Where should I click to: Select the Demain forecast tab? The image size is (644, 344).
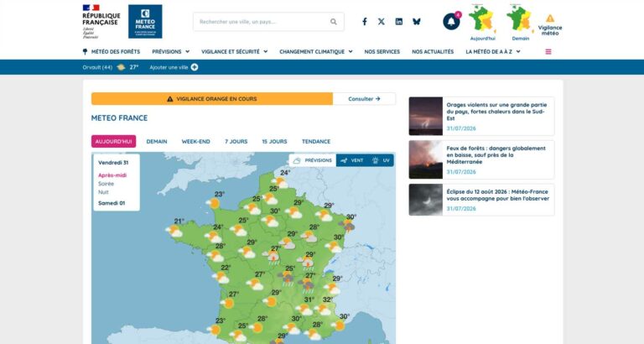click(157, 142)
